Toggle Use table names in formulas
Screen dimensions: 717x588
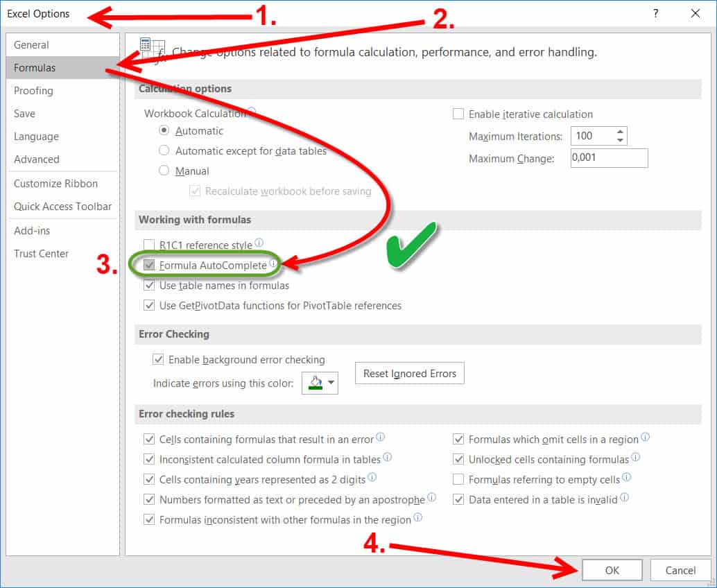click(149, 285)
